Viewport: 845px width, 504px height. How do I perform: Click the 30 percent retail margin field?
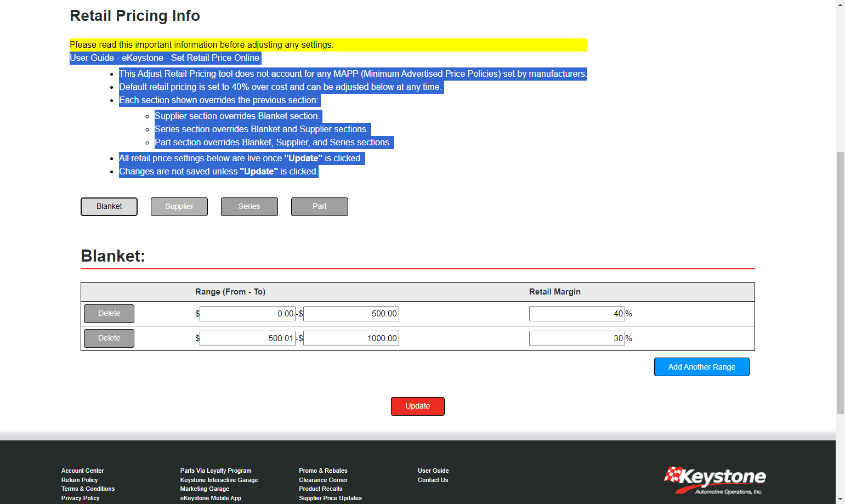pyautogui.click(x=577, y=338)
